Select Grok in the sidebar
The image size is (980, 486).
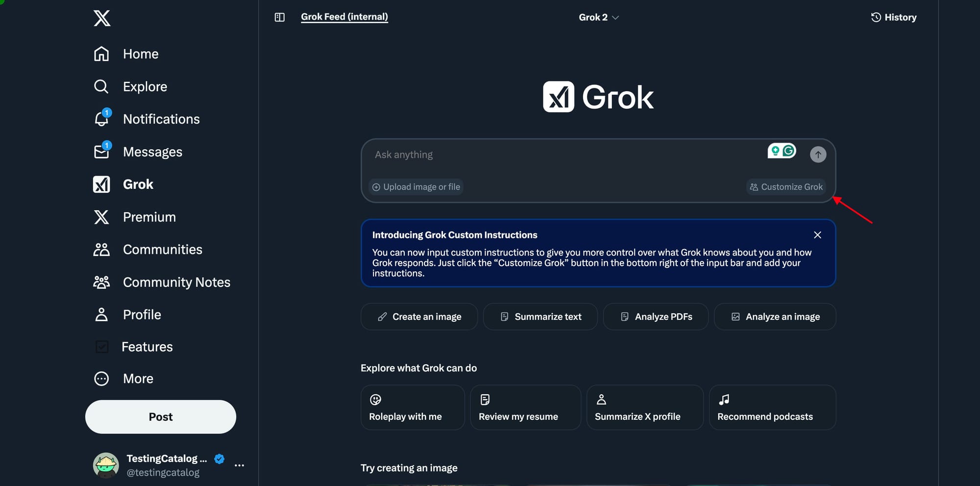123,184
